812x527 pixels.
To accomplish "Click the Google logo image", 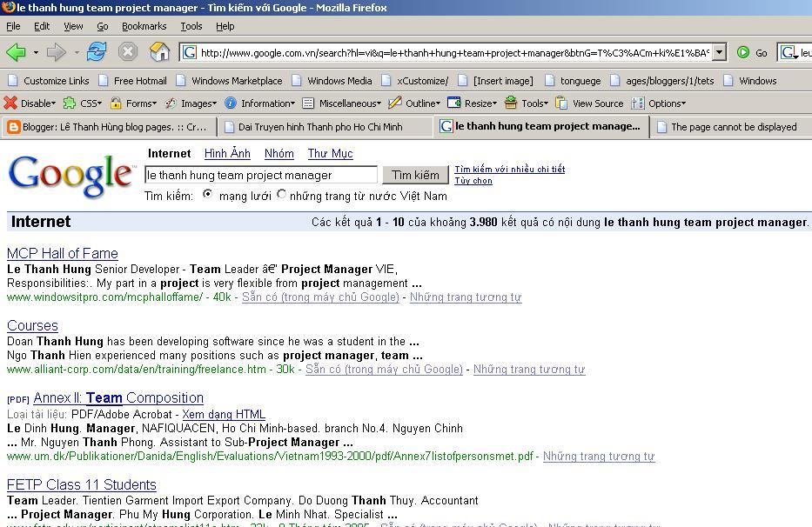I will coord(70,176).
